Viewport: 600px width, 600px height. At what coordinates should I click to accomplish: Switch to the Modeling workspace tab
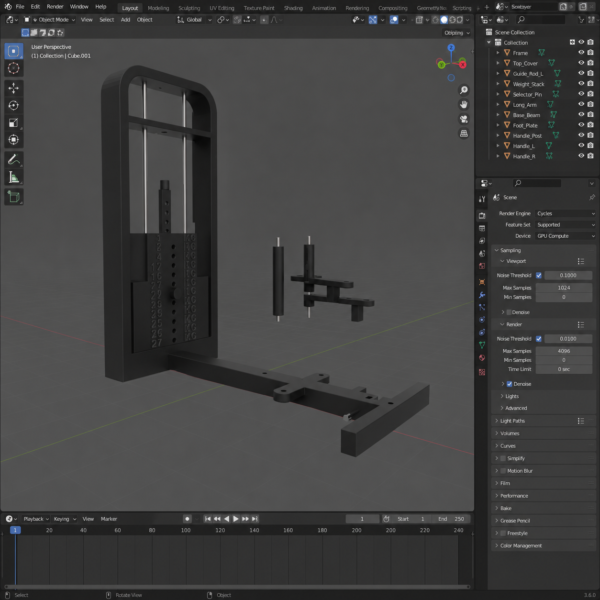tap(158, 8)
